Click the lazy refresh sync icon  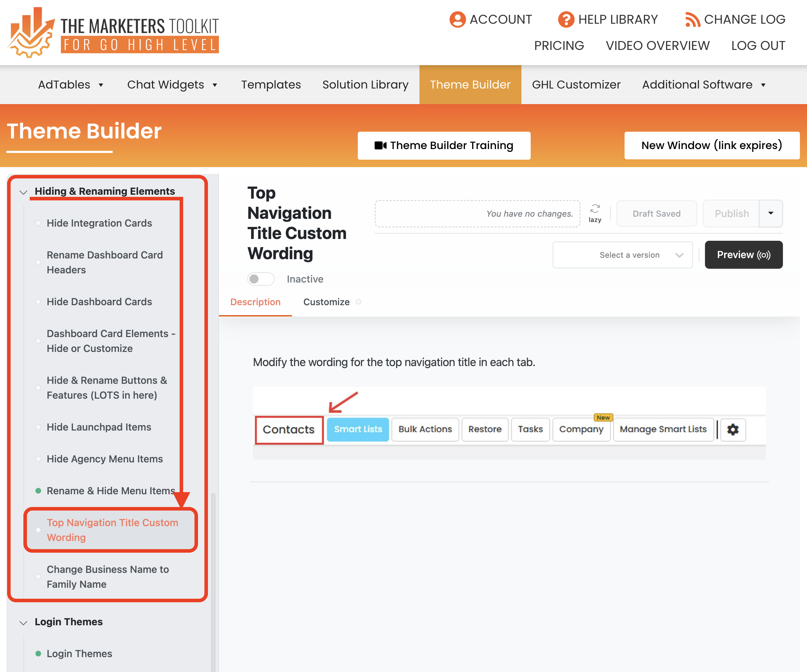595,209
